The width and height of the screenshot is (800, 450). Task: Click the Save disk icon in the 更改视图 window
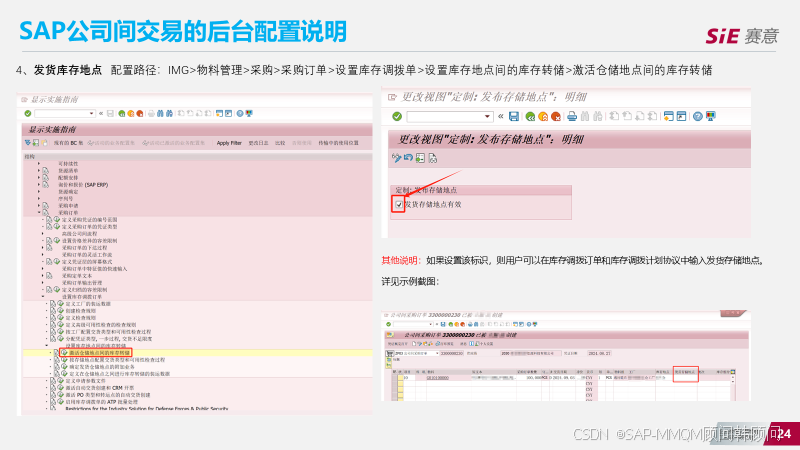tap(514, 116)
